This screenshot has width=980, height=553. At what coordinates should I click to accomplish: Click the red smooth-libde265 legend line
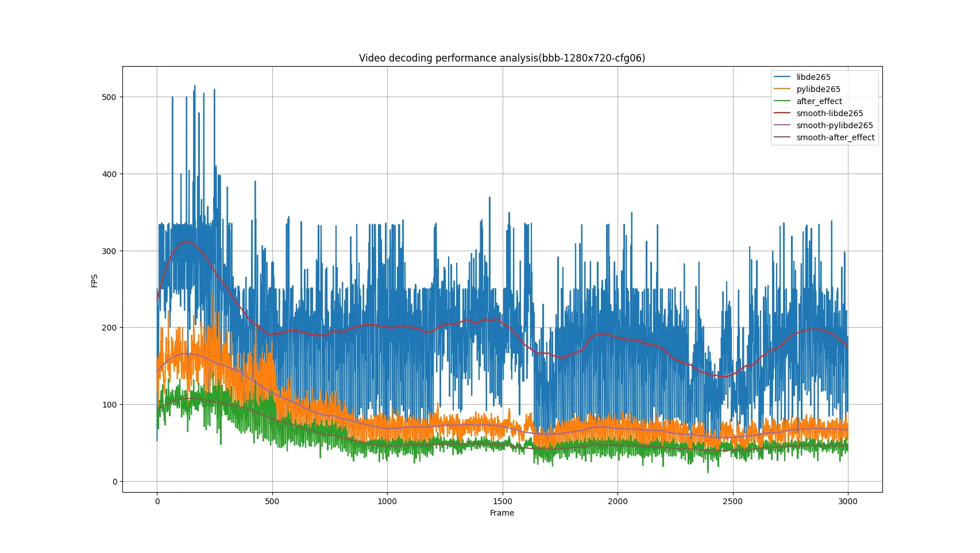click(x=782, y=113)
